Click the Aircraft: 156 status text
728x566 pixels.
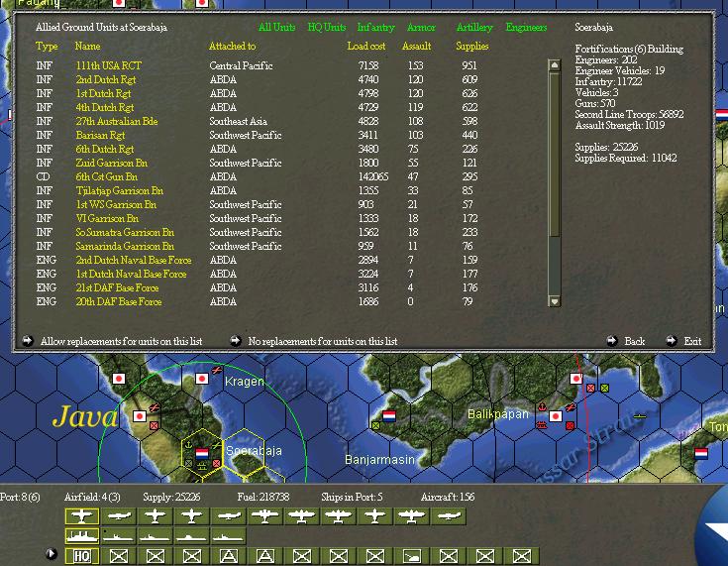(x=448, y=497)
